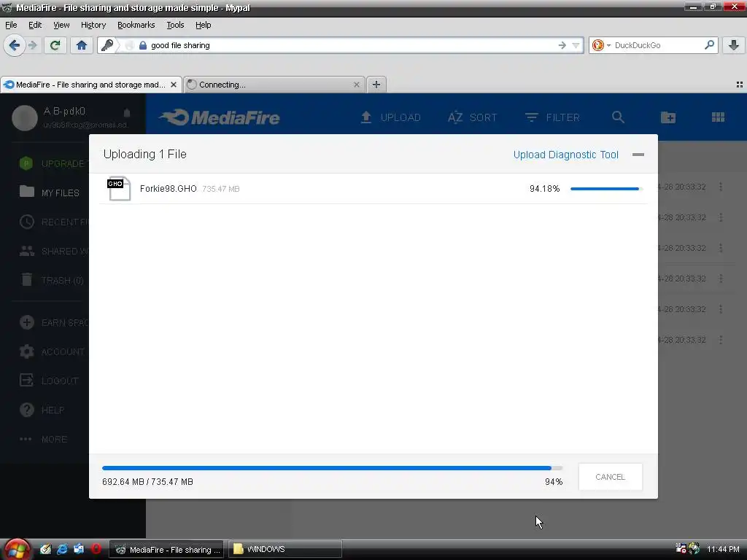Open the History menu
This screenshot has height=560, width=747.
tap(93, 25)
